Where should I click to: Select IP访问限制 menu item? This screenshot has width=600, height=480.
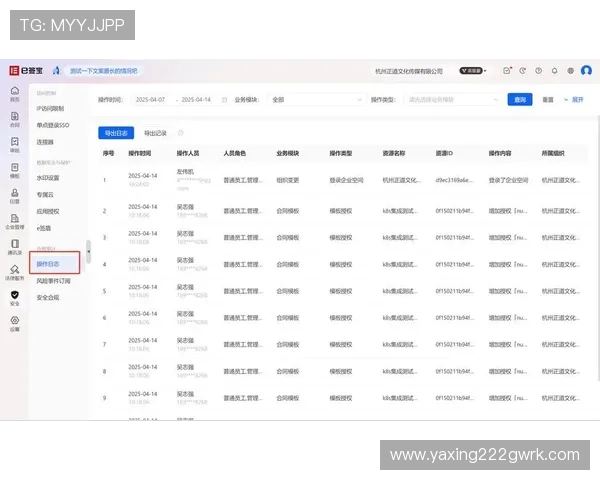tap(50, 109)
